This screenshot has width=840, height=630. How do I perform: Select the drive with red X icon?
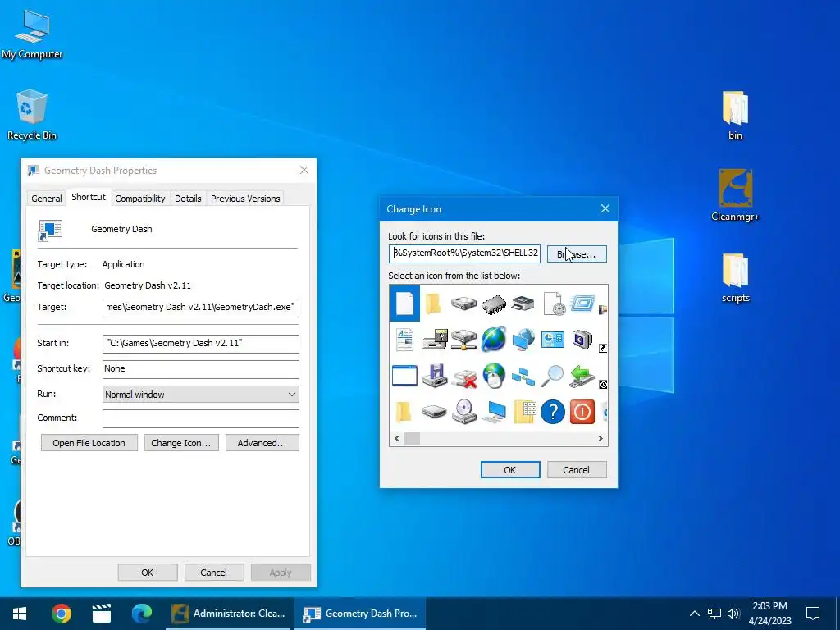point(464,377)
